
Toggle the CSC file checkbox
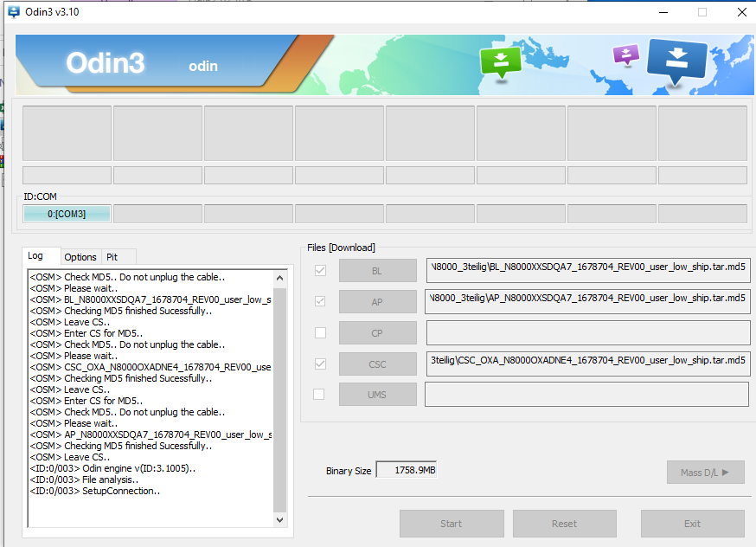tap(320, 364)
